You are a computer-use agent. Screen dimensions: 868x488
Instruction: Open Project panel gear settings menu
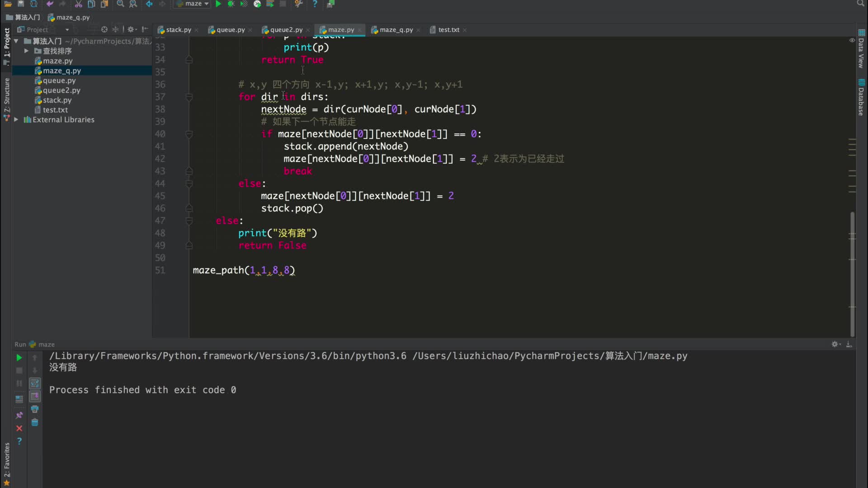[132, 29]
